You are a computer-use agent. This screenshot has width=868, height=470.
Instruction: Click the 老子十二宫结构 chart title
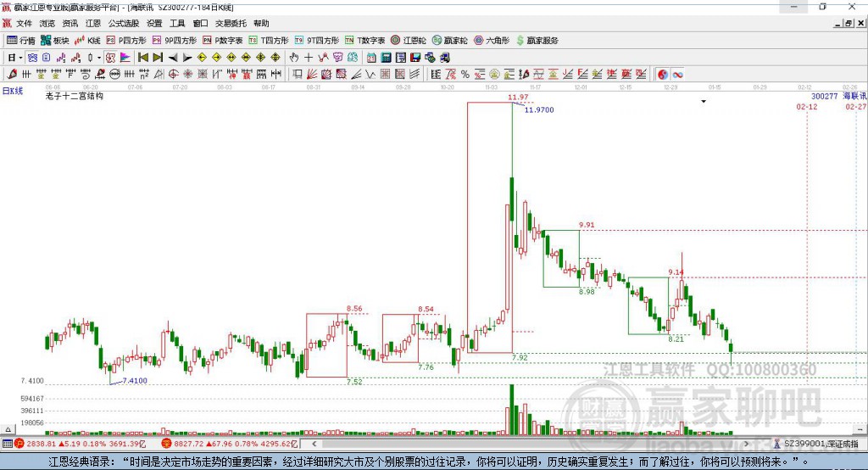coord(75,96)
